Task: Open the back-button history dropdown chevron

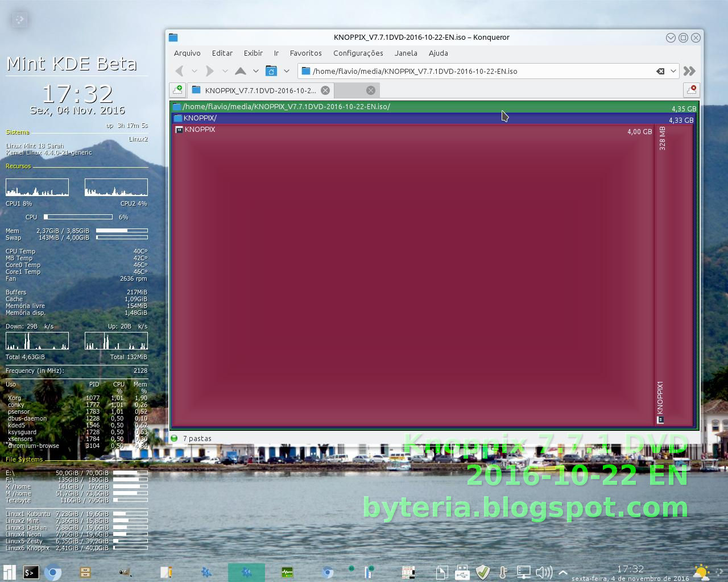Action: point(195,71)
